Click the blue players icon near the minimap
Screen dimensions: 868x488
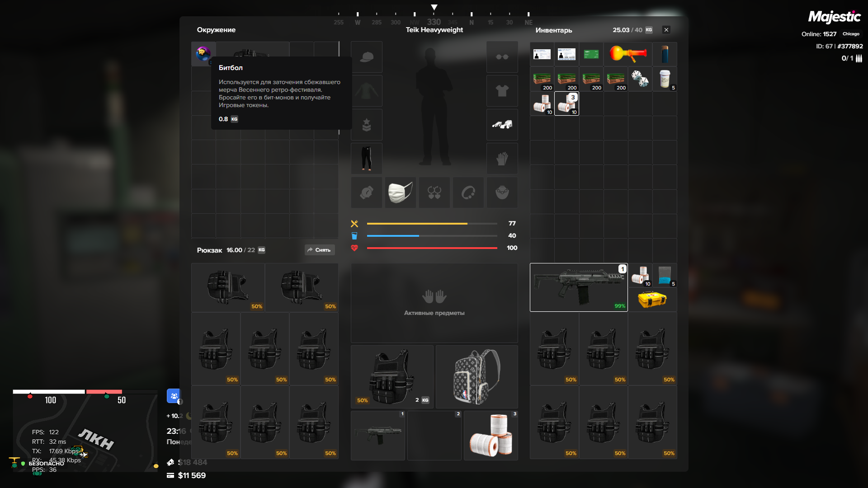[174, 396]
